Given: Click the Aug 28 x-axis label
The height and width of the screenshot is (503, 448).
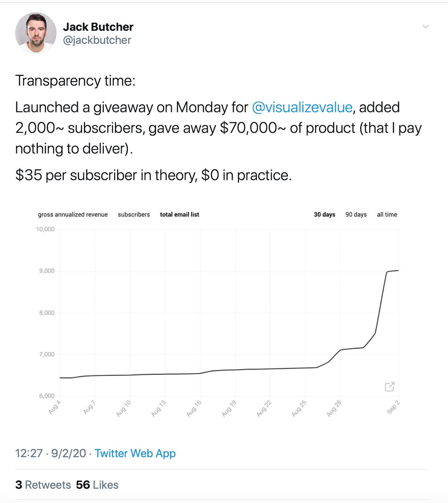Looking at the screenshot, I should click(x=334, y=408).
